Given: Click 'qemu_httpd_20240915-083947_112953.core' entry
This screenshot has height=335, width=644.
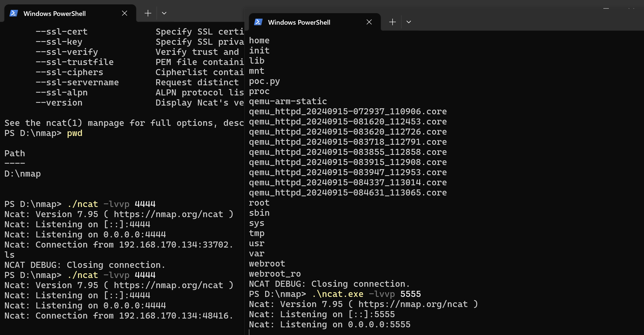Looking at the screenshot, I should tap(348, 172).
